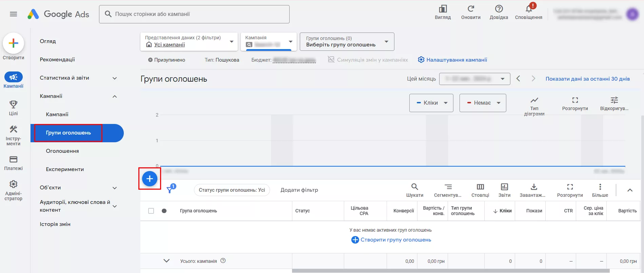Open Вигляд appearance icon
The width and height of the screenshot is (644, 273).
443,9
